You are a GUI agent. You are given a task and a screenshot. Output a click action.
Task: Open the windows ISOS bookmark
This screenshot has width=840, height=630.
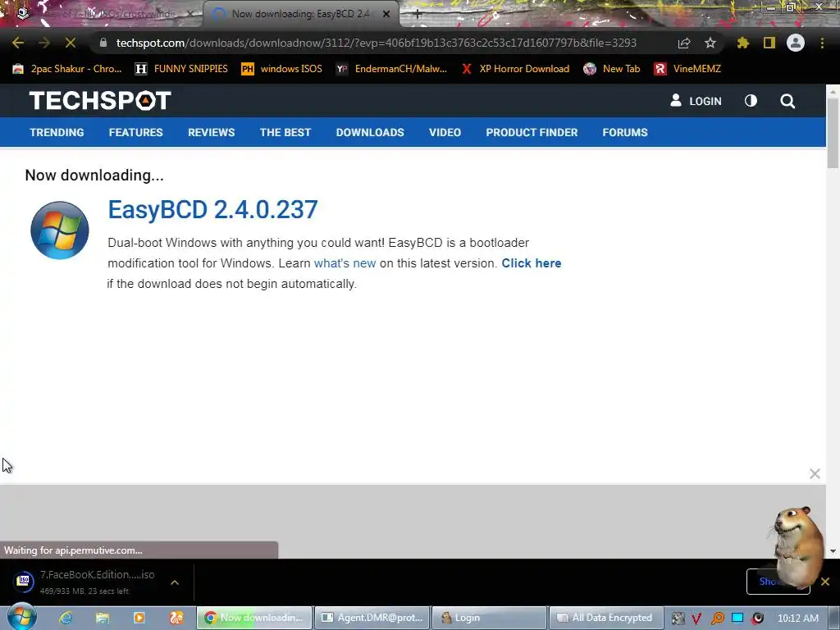tap(282, 69)
